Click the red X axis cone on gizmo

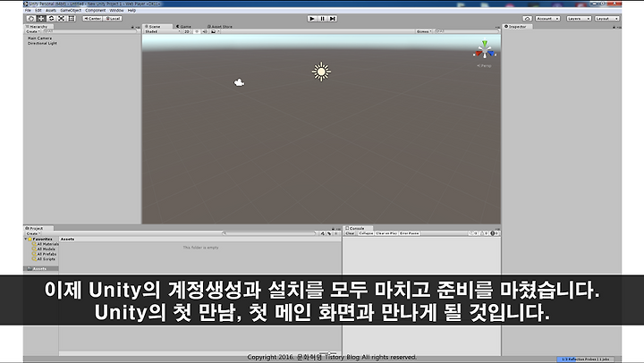[x=479, y=53]
